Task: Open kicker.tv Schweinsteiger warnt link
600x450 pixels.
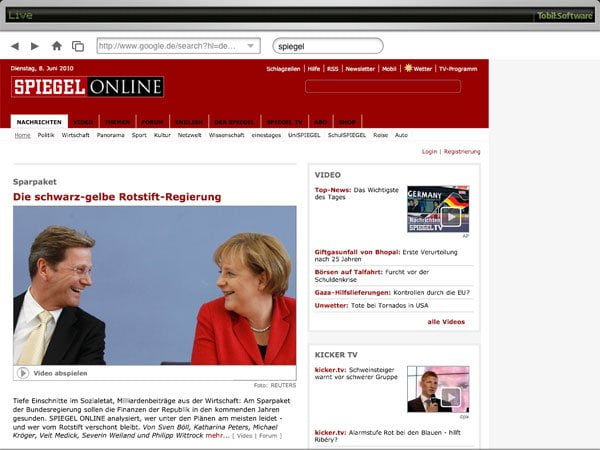Action: click(x=356, y=373)
